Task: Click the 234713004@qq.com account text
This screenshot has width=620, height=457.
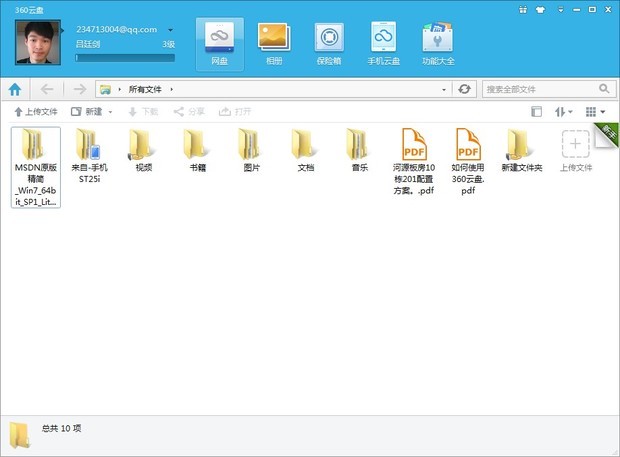Action: click(x=117, y=30)
